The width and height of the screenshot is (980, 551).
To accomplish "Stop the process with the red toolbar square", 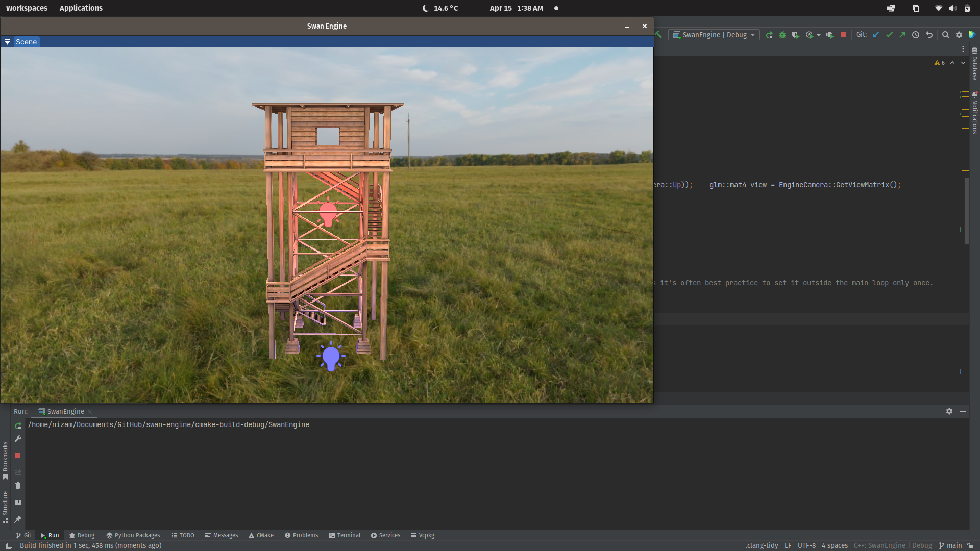I will tap(843, 35).
